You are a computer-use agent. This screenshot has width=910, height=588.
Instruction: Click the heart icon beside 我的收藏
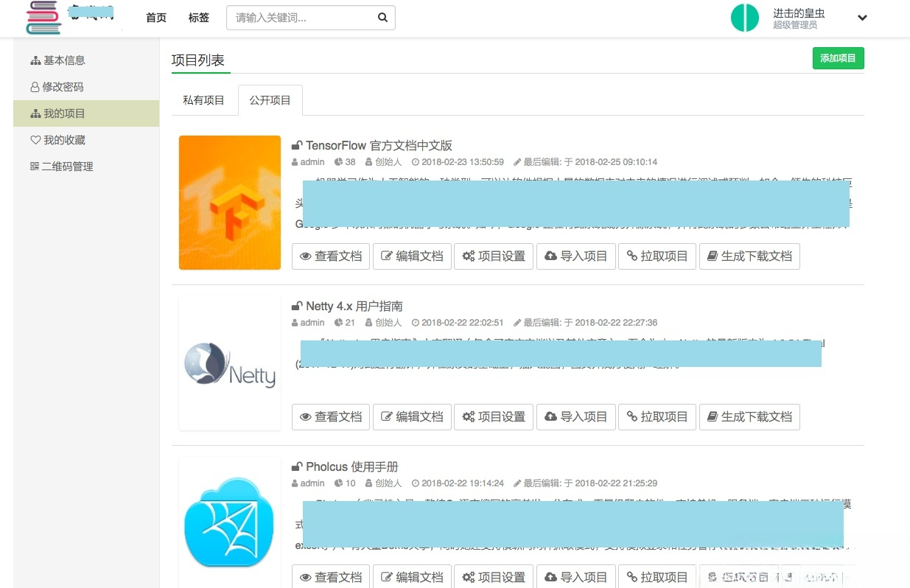tap(35, 139)
